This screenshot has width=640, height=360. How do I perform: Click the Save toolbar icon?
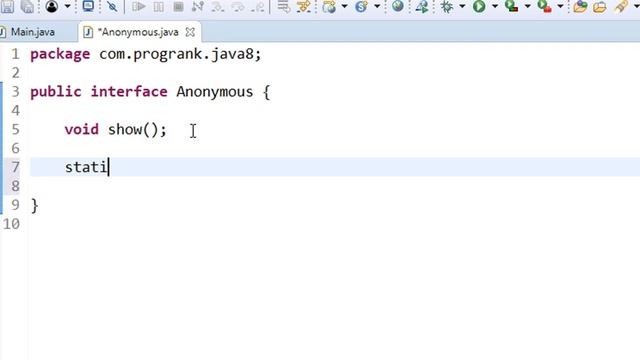point(7,6)
